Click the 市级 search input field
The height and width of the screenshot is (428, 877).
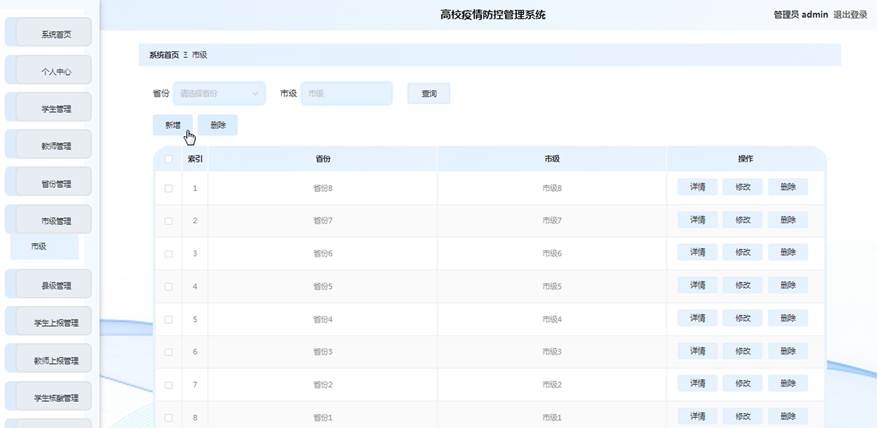tap(347, 93)
